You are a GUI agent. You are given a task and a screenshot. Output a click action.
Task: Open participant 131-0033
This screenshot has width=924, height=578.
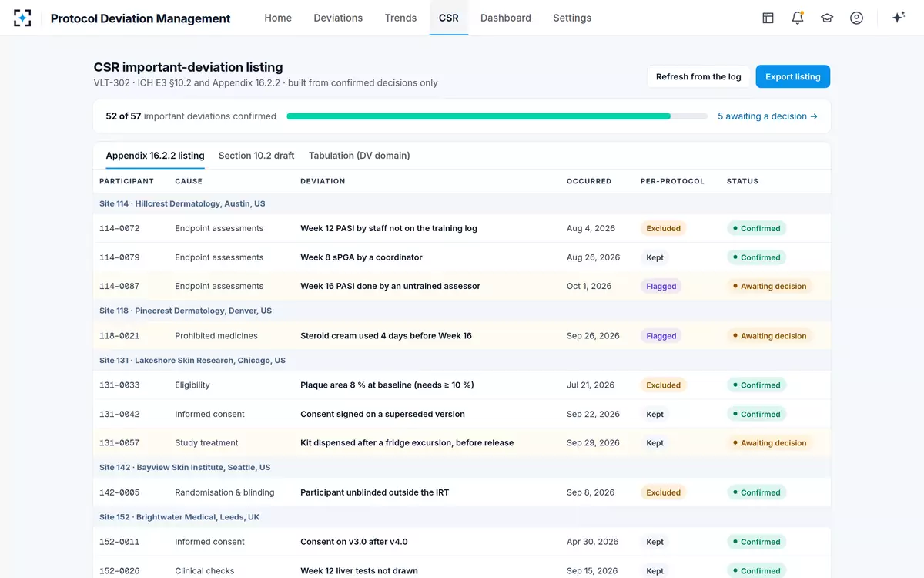(x=119, y=385)
